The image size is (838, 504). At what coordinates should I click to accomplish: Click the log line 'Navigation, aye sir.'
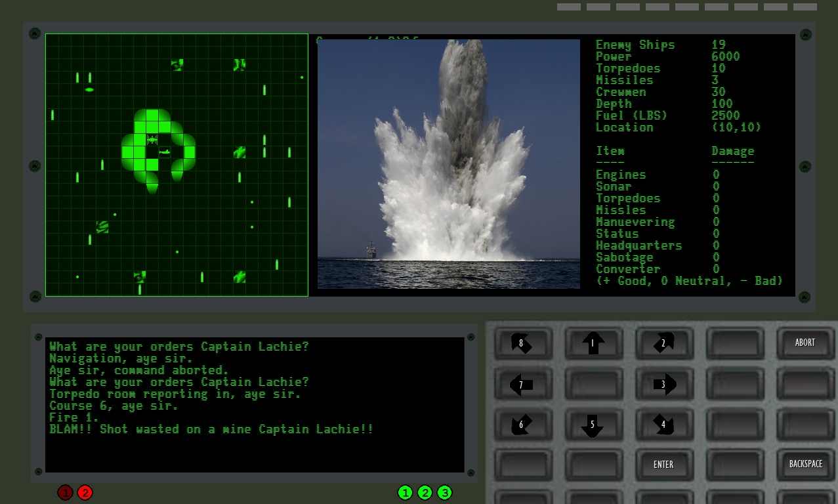coord(121,358)
